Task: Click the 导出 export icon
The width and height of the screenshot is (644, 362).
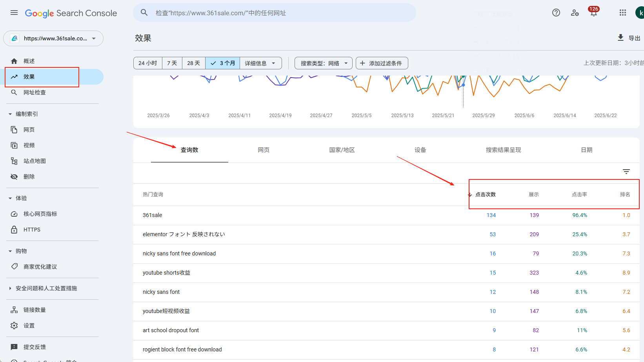Action: click(x=620, y=38)
